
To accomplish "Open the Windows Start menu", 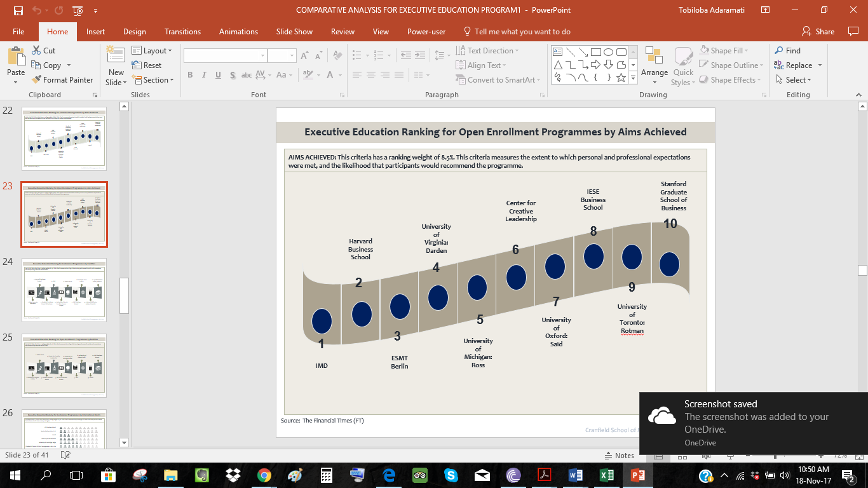I will (15, 475).
